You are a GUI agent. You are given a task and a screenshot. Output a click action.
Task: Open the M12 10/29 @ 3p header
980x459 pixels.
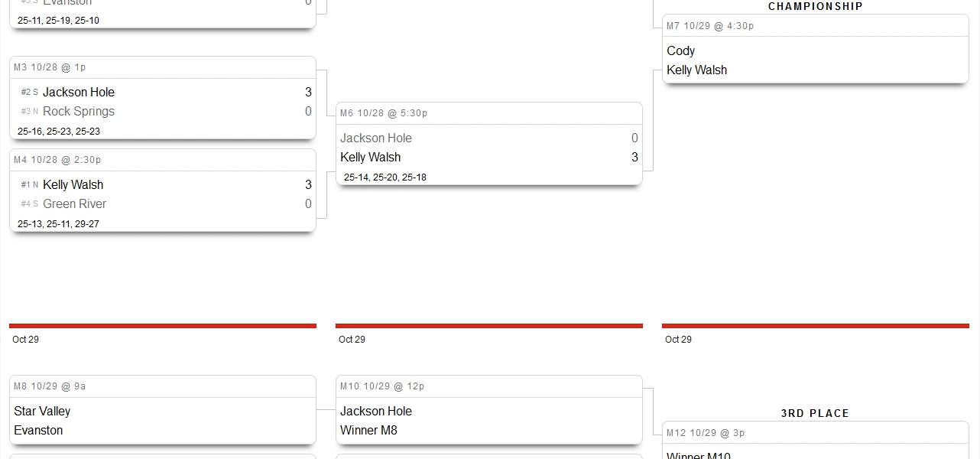click(x=706, y=433)
